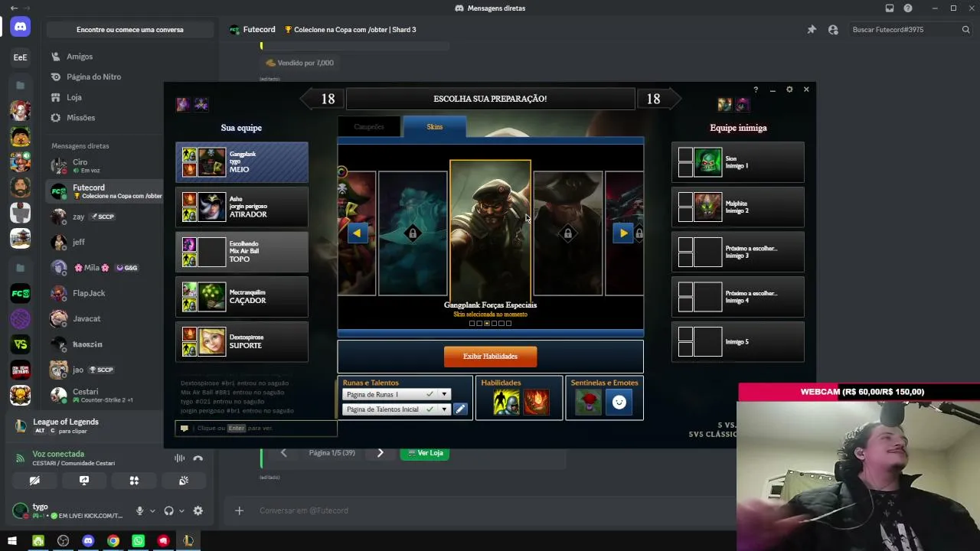Viewport: 980px width, 551px height.
Task: Click Encontre ou comece uma conversa
Action: coord(130,30)
